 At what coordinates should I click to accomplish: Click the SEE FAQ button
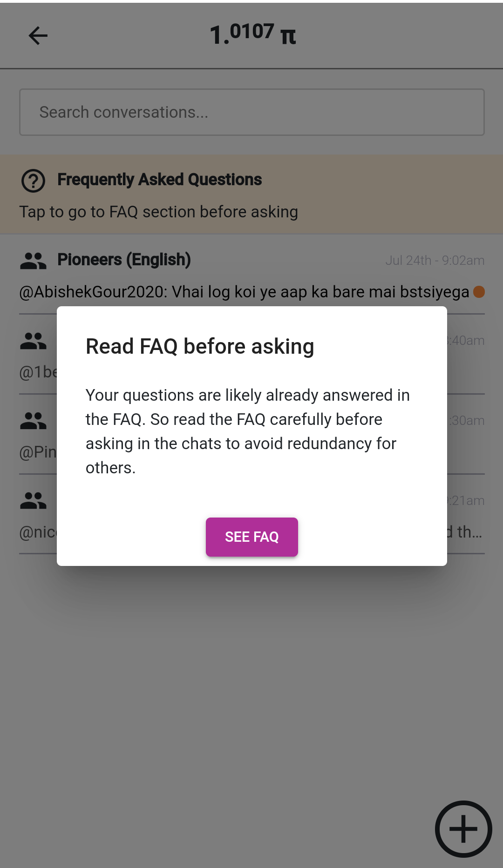[252, 537]
